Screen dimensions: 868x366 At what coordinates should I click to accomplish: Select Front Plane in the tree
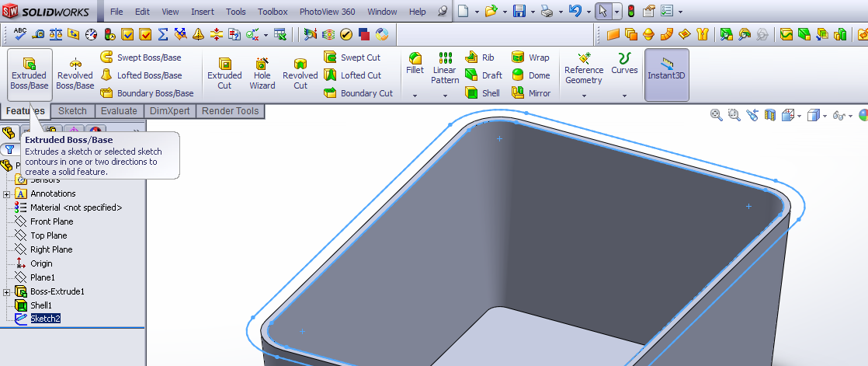pyautogui.click(x=44, y=221)
